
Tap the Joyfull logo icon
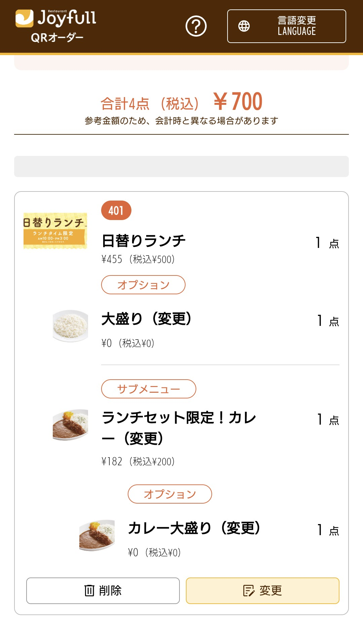point(25,18)
